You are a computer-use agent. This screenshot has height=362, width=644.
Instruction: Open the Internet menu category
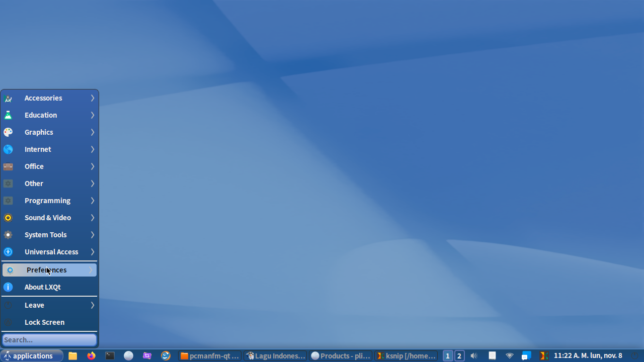pos(49,149)
